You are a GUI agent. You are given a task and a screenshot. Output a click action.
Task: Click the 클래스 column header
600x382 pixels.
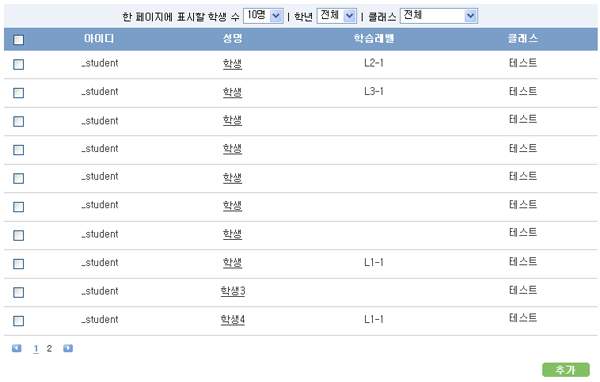[523, 39]
